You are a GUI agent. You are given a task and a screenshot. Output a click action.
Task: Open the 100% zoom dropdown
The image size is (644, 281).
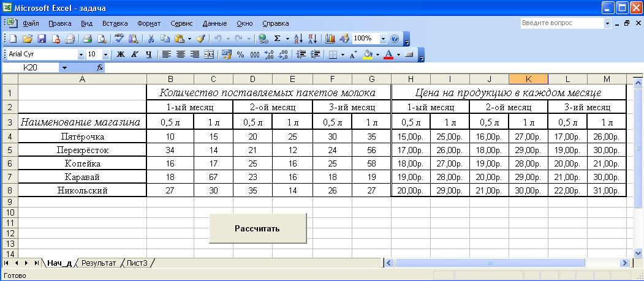(384, 39)
